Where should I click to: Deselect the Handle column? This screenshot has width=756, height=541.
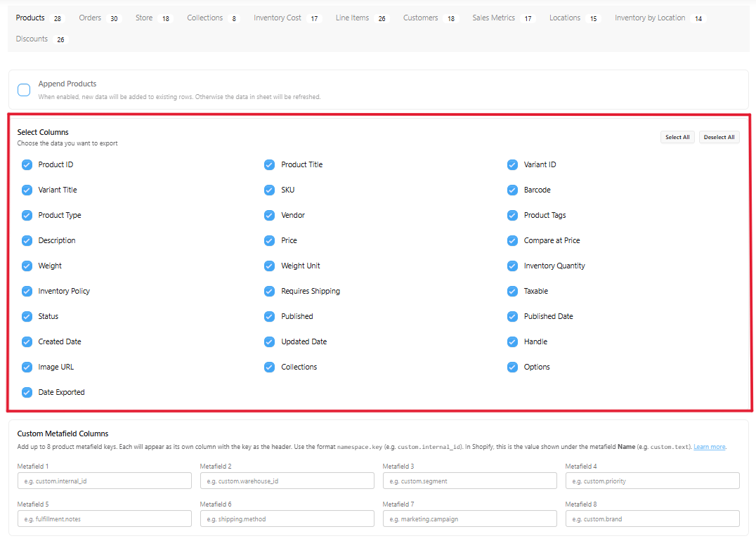(x=512, y=342)
